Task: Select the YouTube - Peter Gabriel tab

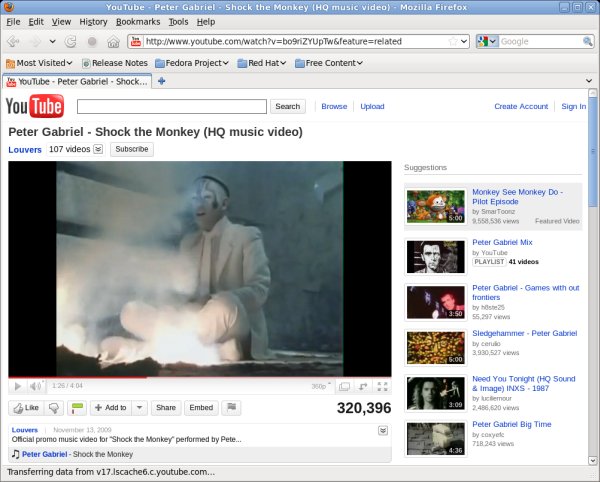Action: (77, 81)
